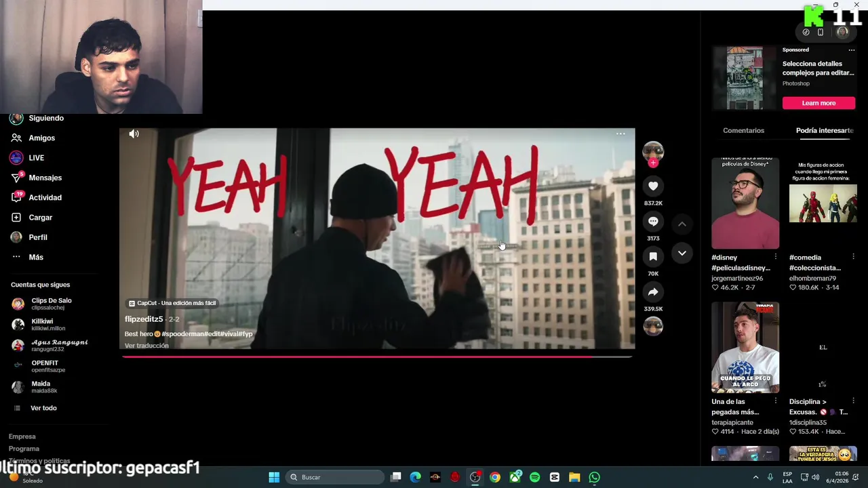Expand the Más menu in the sidebar
Screen dimensions: 868x488
(x=36, y=257)
